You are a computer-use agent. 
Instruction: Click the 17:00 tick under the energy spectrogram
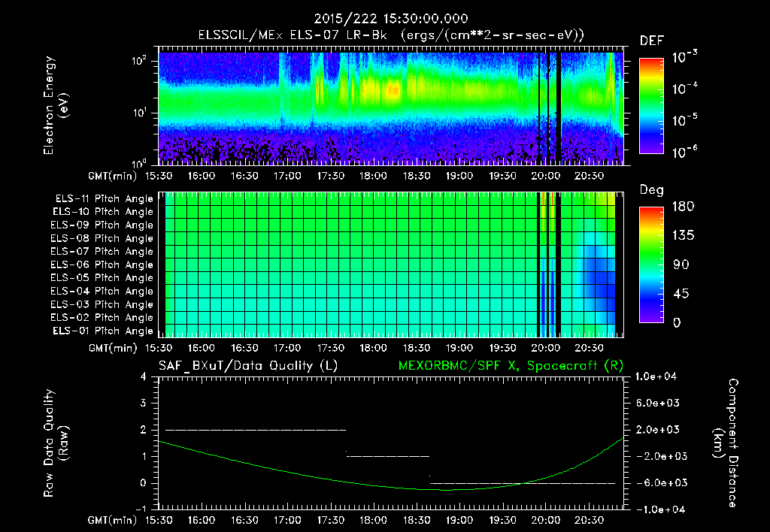coord(287,176)
